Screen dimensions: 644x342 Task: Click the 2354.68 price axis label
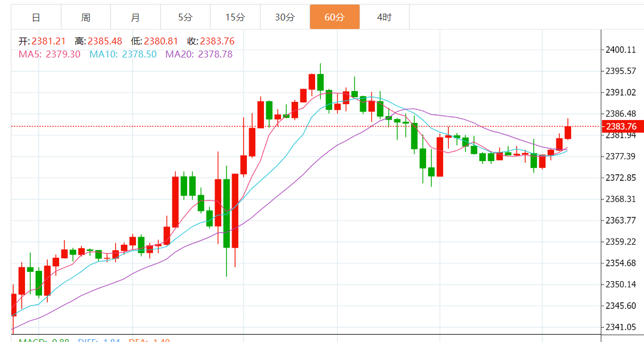click(621, 263)
